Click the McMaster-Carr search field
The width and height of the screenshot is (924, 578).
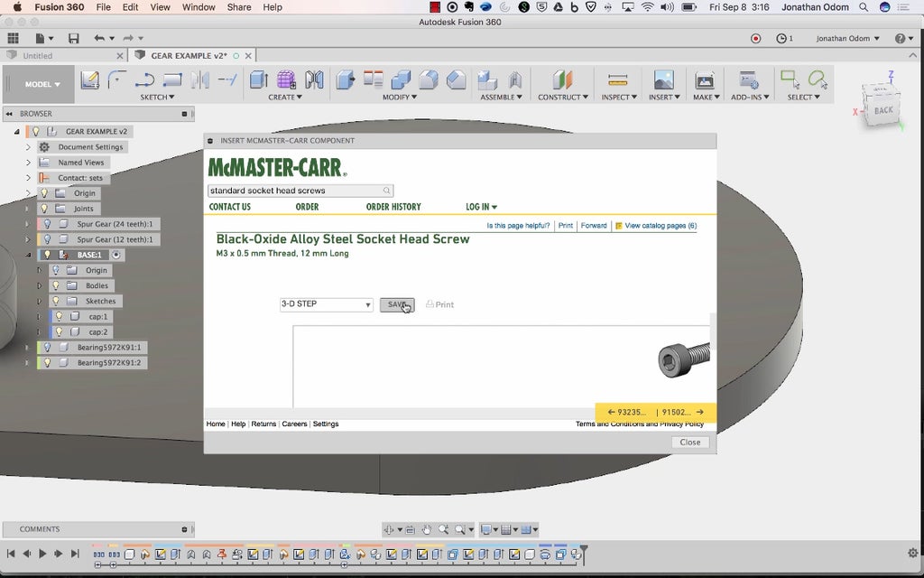click(300, 191)
